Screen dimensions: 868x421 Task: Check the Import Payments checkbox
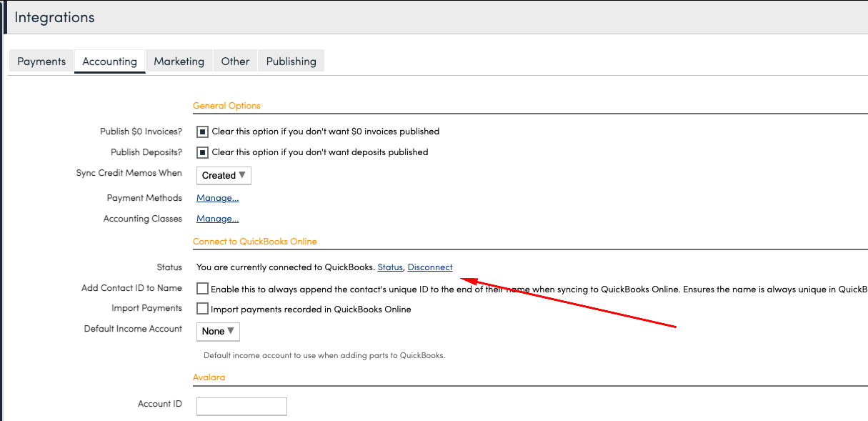tap(203, 309)
